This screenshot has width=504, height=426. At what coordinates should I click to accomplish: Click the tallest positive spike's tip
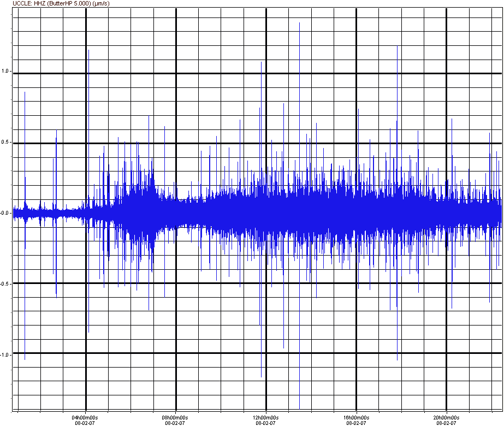pyautogui.click(x=299, y=23)
